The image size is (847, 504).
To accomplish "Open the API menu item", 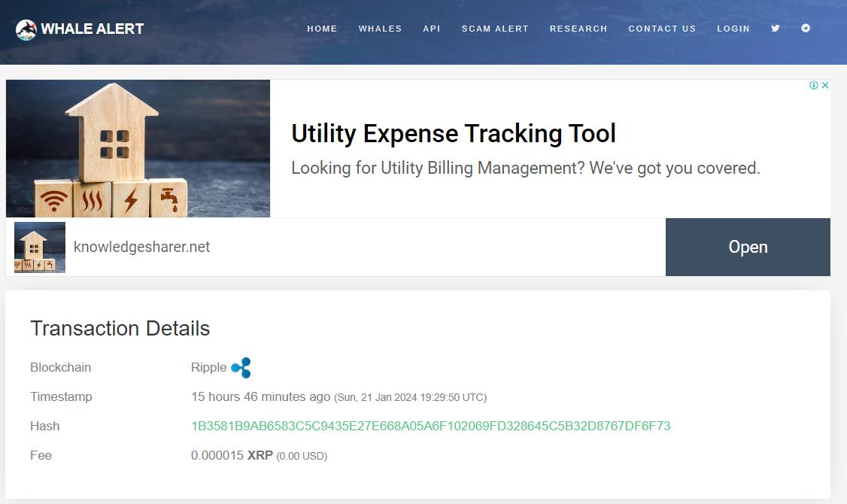I will [432, 29].
